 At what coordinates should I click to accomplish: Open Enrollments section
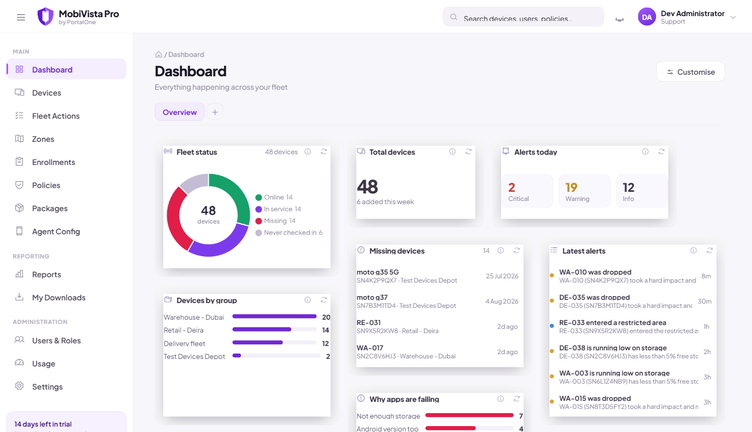click(67, 162)
